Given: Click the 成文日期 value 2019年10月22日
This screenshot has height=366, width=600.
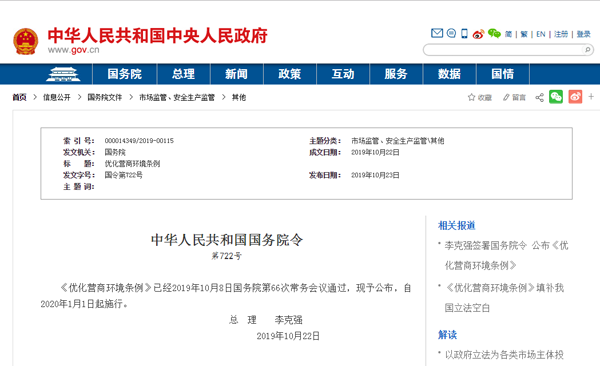Looking at the screenshot, I should pos(375,152).
